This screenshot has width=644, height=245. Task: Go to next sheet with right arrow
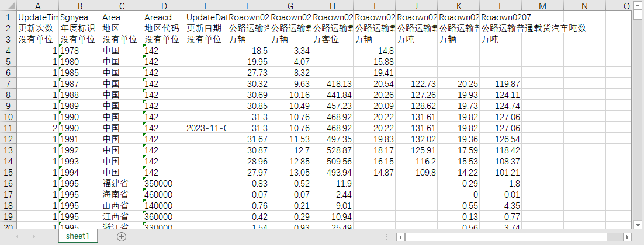(x=34, y=236)
